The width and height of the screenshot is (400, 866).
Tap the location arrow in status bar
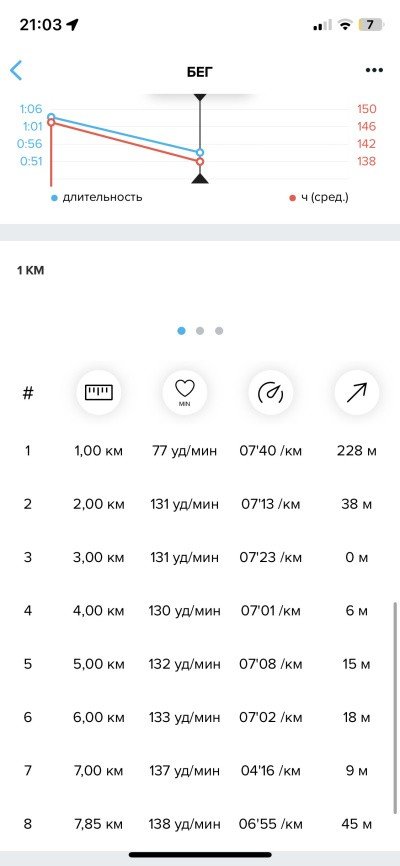click(72, 25)
